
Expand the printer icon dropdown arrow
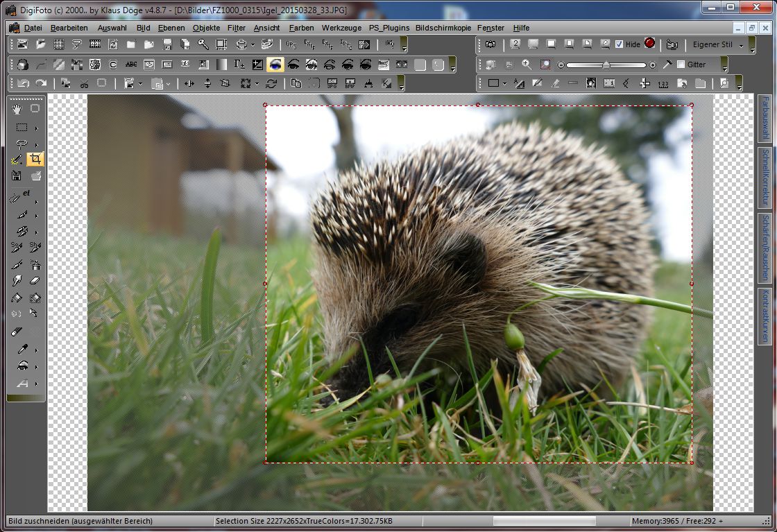[x=253, y=44]
